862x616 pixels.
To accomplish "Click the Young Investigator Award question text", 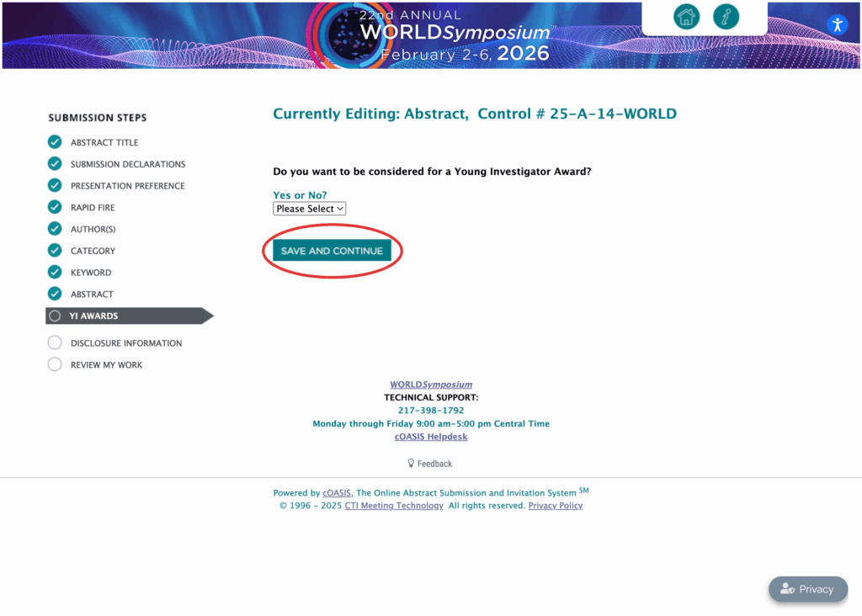I will click(x=432, y=172).
